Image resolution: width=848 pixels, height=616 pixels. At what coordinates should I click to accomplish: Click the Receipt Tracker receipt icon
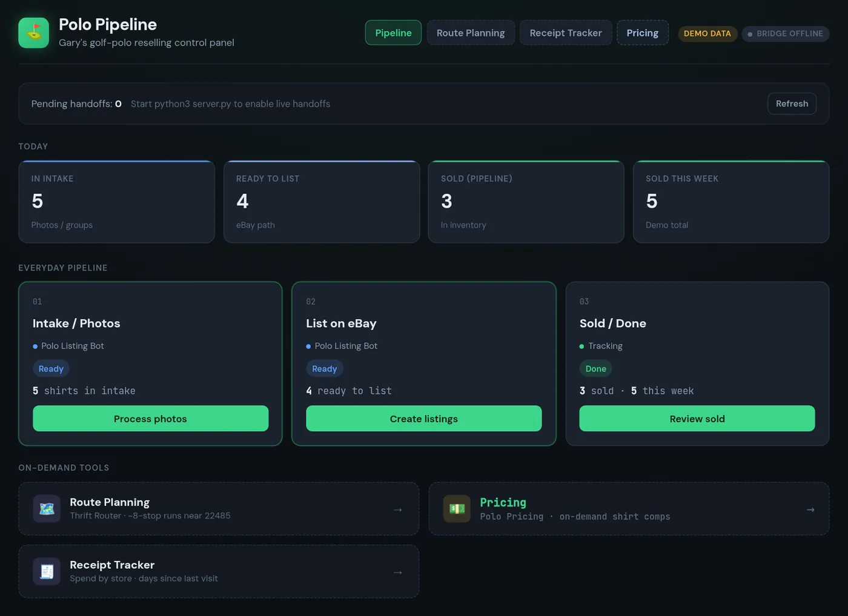pos(47,571)
